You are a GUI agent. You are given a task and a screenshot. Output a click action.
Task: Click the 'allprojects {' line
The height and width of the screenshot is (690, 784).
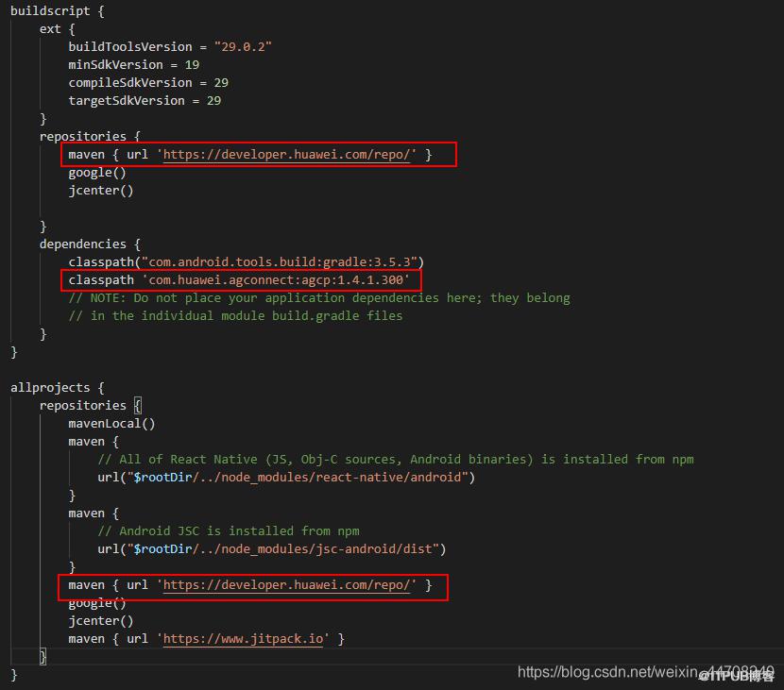point(57,388)
